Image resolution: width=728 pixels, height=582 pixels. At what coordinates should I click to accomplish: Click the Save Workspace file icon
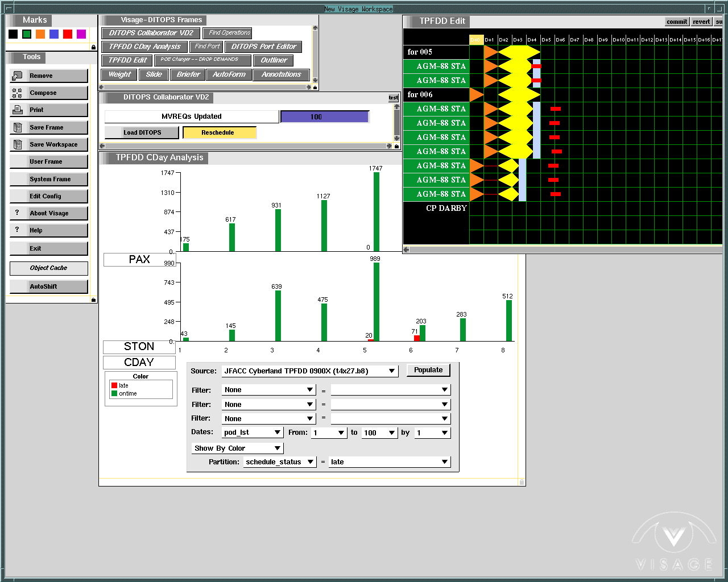click(18, 144)
